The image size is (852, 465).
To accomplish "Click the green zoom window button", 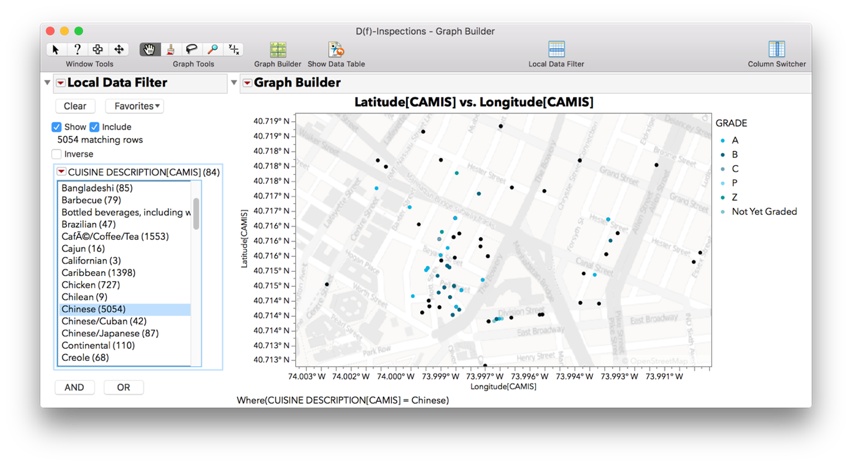I will coord(79,31).
